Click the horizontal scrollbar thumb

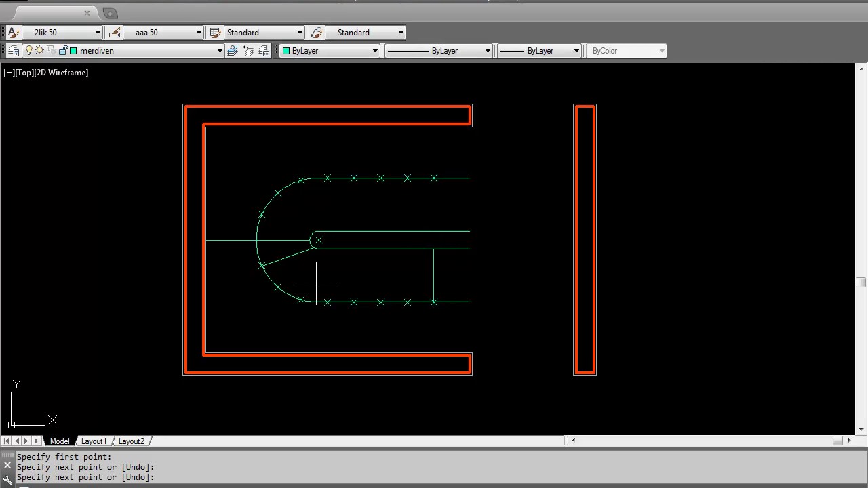coord(837,441)
